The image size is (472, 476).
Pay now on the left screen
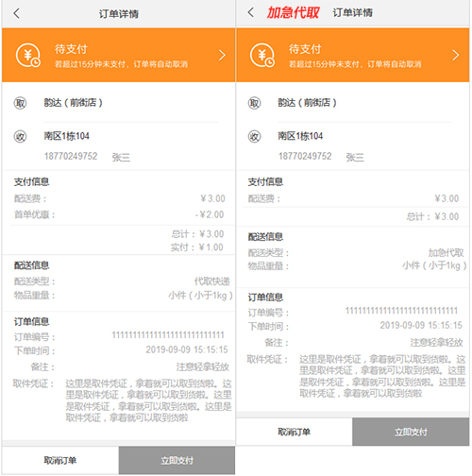click(x=177, y=461)
